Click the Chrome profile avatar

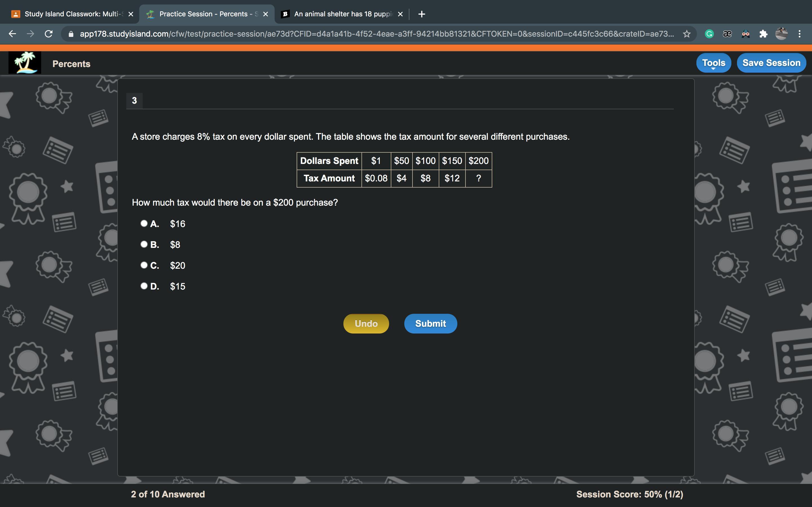click(781, 34)
